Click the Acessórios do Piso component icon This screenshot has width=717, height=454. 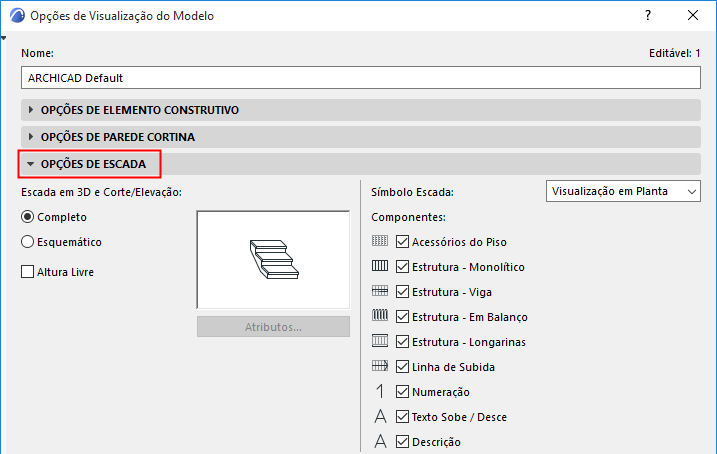(x=380, y=241)
